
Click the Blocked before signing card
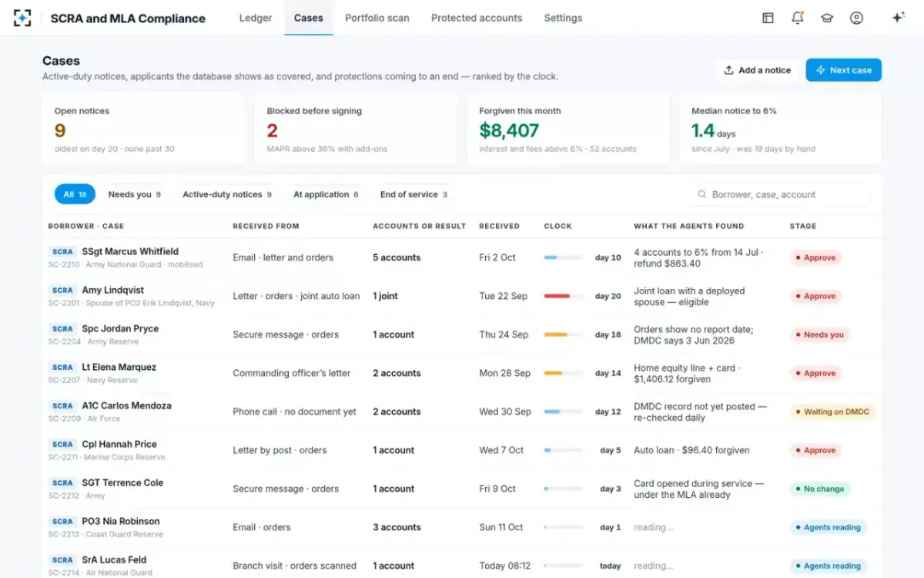[356, 129]
